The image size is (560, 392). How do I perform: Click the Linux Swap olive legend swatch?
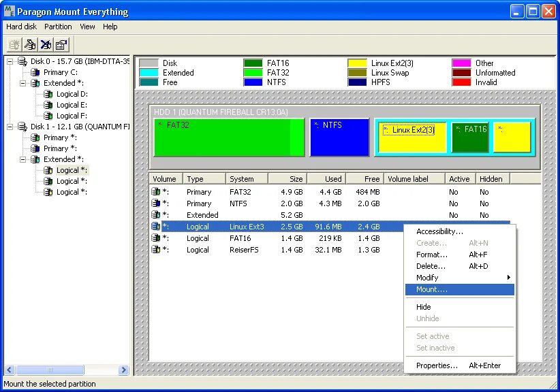[357, 73]
